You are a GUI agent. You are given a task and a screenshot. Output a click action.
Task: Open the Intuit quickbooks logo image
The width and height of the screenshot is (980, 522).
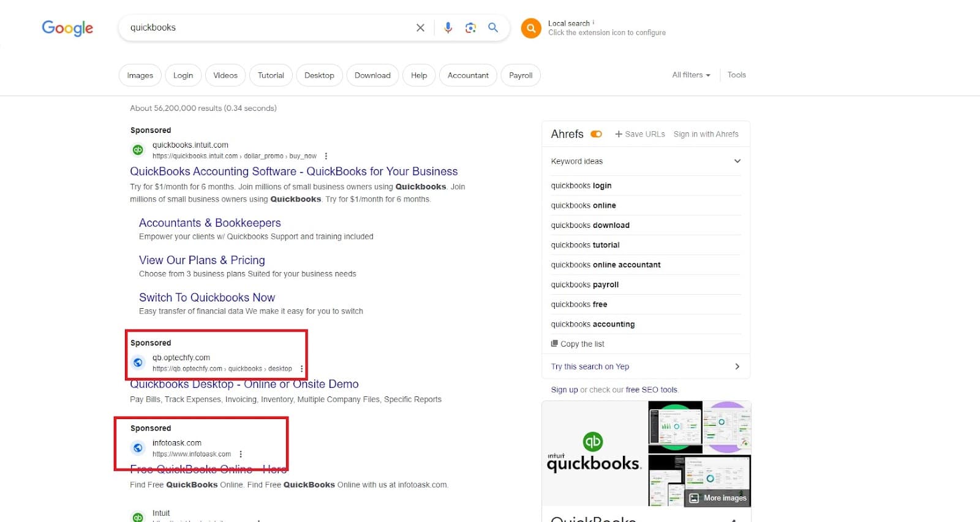594,453
